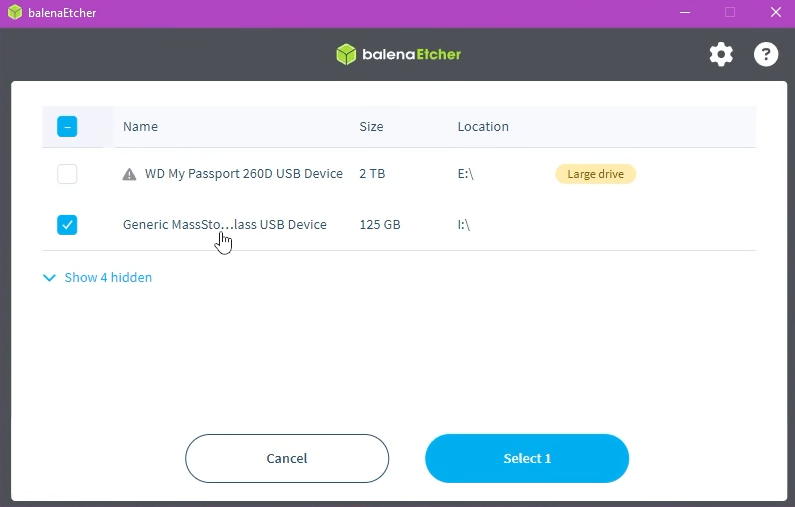Click the warning triangle next to WD My Passport
Viewport: 795px width, 507px height.
[129, 174]
